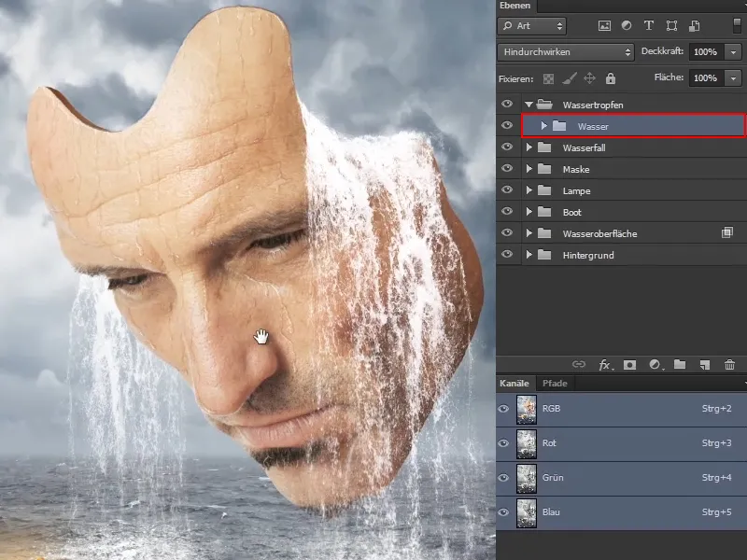
Task: Hide the Rot channel
Action: point(503,443)
